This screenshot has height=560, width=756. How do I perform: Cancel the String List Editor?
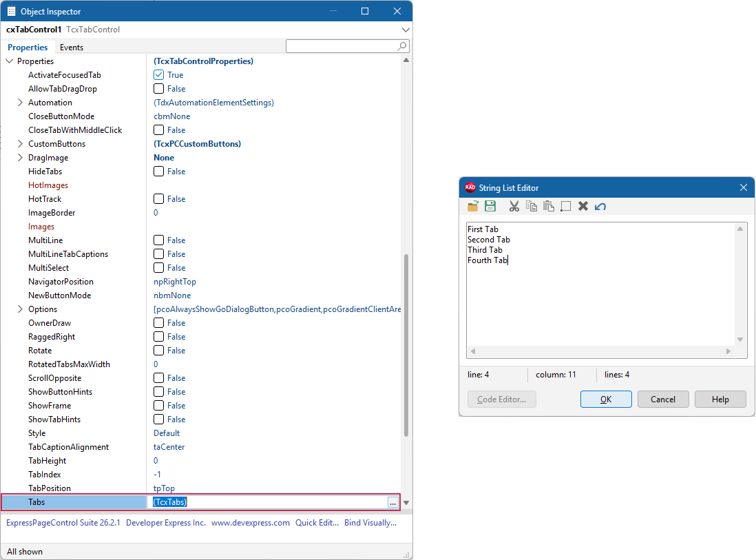click(663, 400)
